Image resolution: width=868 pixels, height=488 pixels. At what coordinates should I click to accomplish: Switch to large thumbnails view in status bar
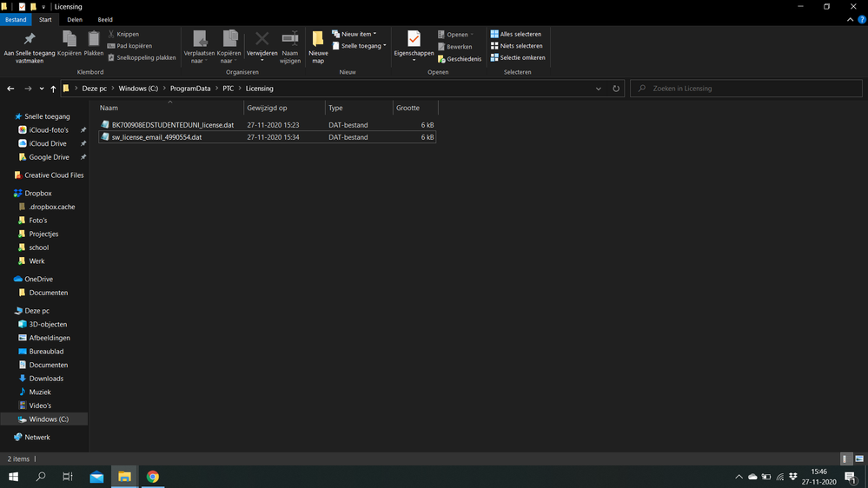point(858,458)
